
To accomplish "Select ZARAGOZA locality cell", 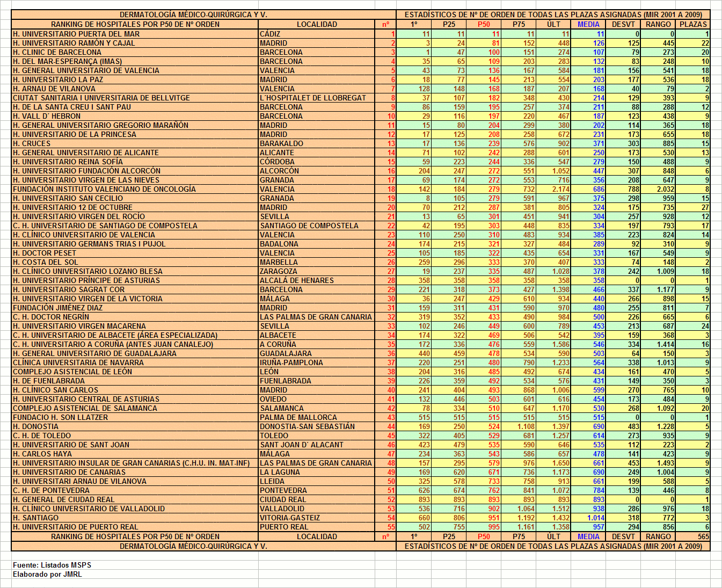I will click(317, 271).
